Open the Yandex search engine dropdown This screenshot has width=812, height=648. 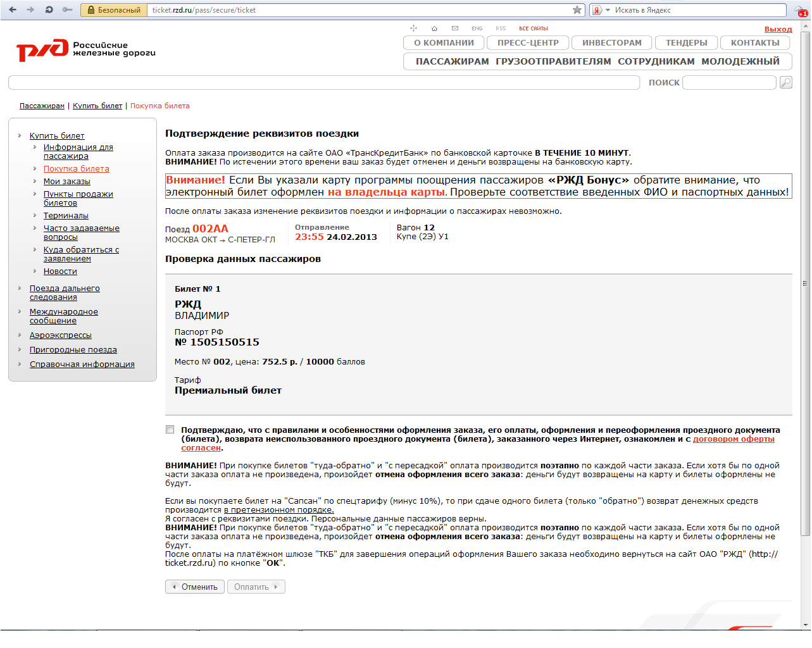point(608,10)
